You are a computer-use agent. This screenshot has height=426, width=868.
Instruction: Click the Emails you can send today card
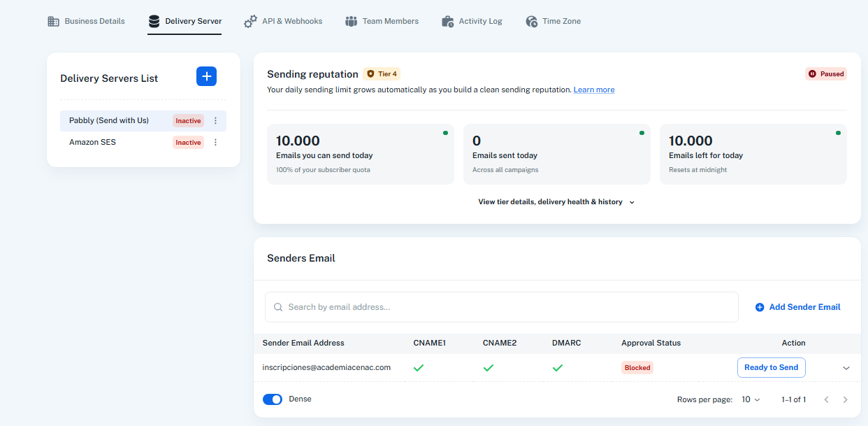point(361,154)
